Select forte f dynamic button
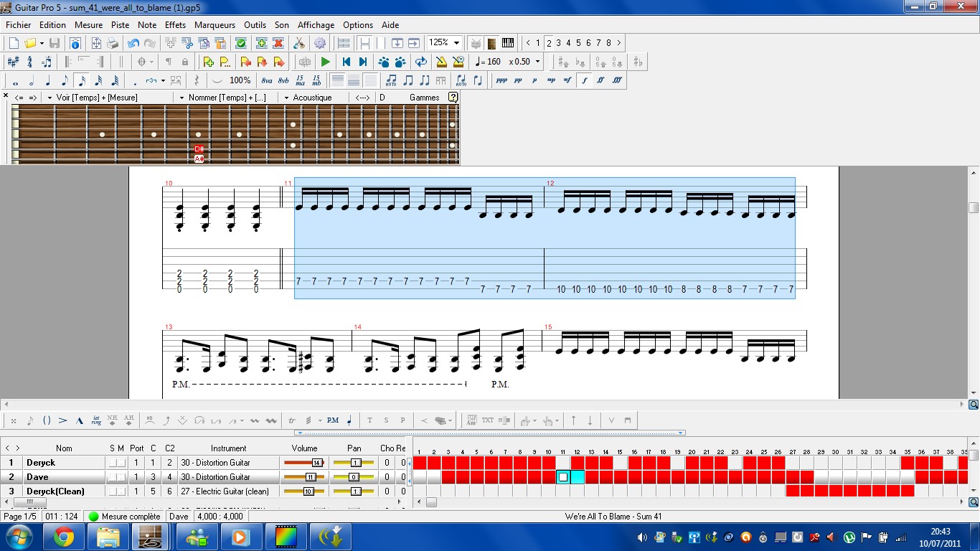The width and height of the screenshot is (980, 551). (x=584, y=80)
